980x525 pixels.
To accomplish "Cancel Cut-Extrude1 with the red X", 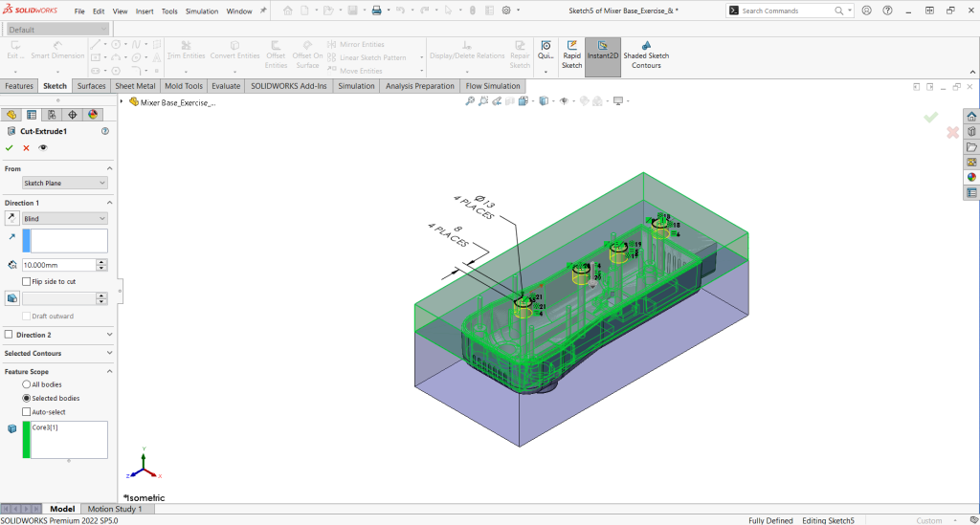I will (26, 148).
